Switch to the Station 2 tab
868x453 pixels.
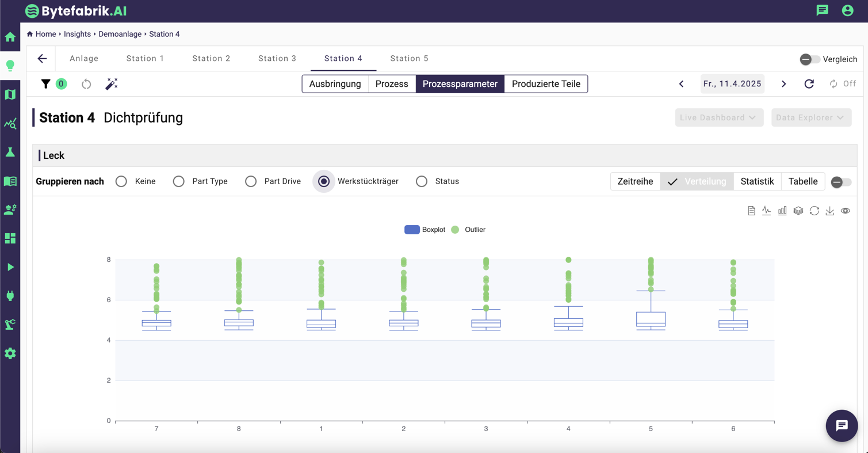211,59
